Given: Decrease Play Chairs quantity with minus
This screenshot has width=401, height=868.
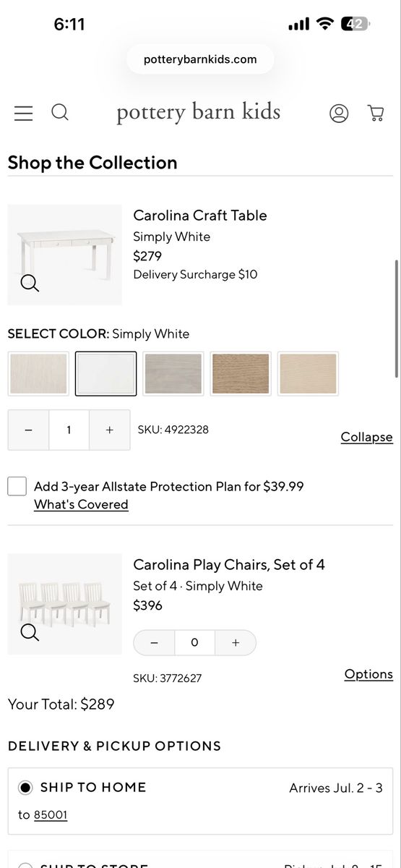Looking at the screenshot, I should pos(154,642).
